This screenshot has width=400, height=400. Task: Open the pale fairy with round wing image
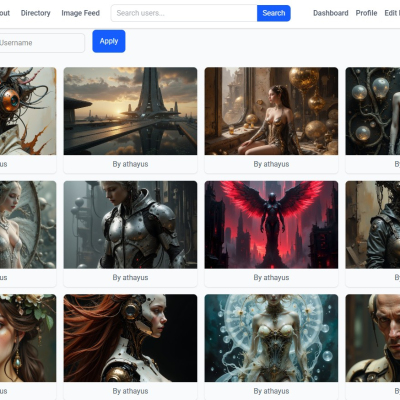(28, 225)
